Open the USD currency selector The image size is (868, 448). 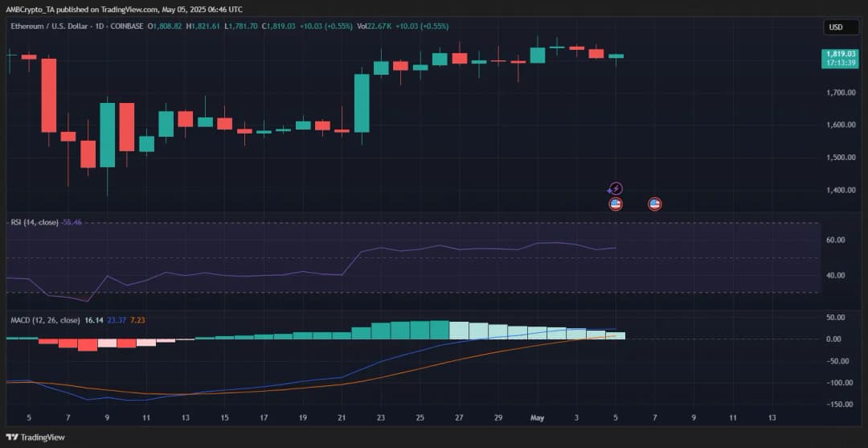coord(836,27)
